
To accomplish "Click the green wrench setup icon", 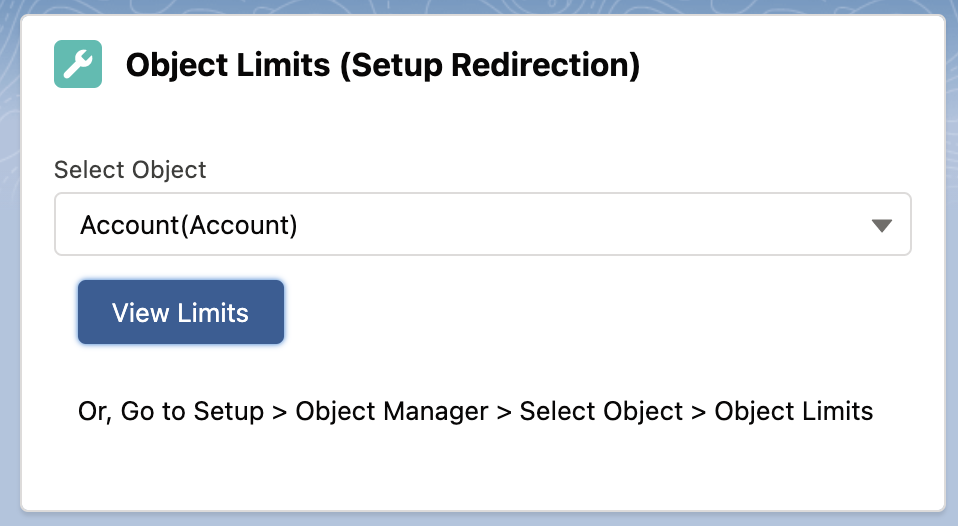I will point(78,64).
